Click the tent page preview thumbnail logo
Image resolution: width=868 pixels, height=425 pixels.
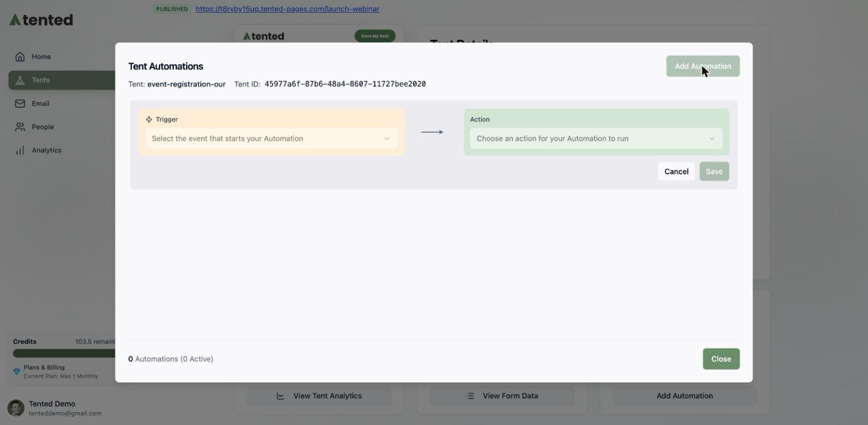coord(263,36)
